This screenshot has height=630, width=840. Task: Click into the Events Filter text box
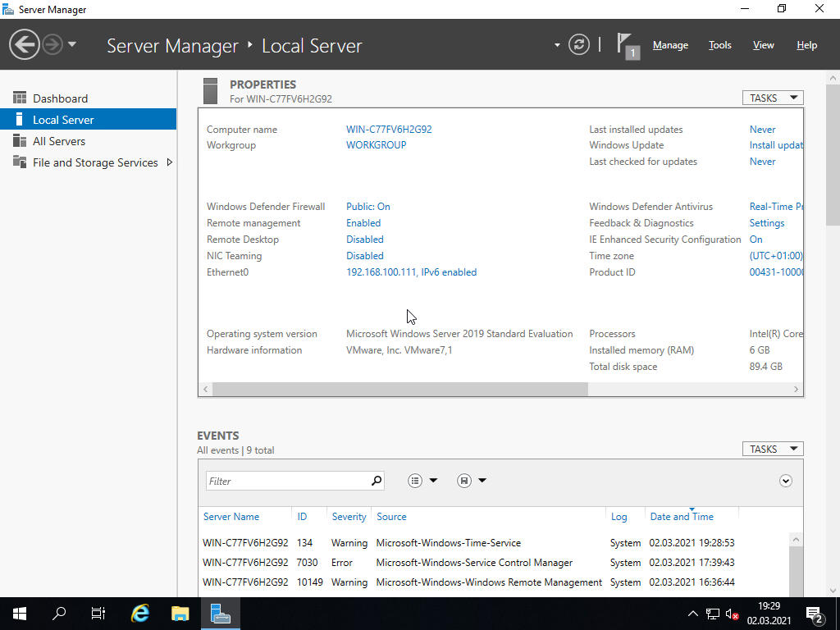tap(287, 481)
